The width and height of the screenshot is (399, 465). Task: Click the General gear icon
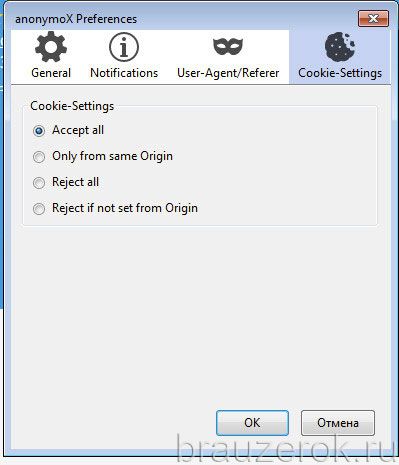pyautogui.click(x=51, y=47)
